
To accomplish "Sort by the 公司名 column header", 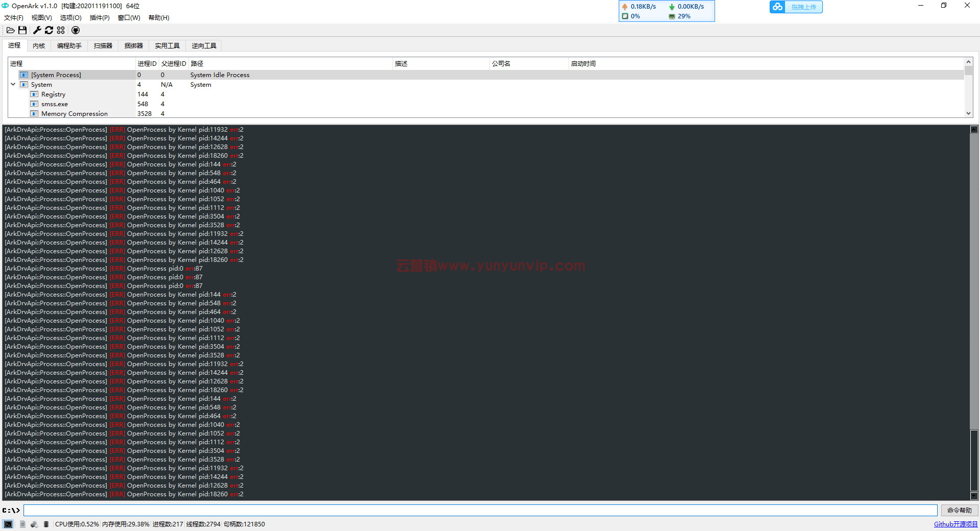I will pyautogui.click(x=529, y=64).
